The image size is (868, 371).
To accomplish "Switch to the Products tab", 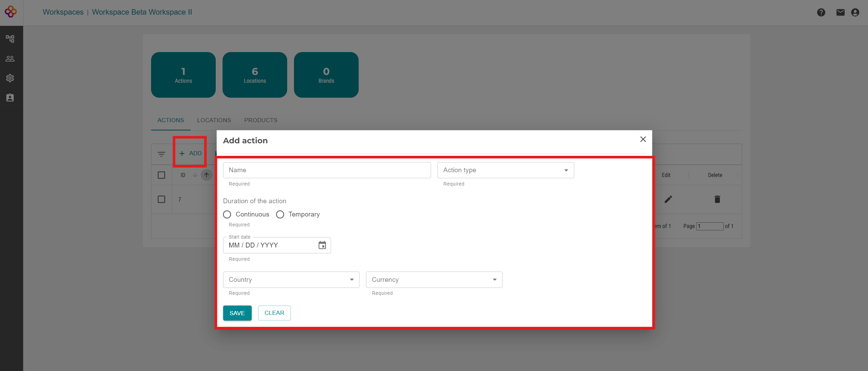I will [261, 120].
